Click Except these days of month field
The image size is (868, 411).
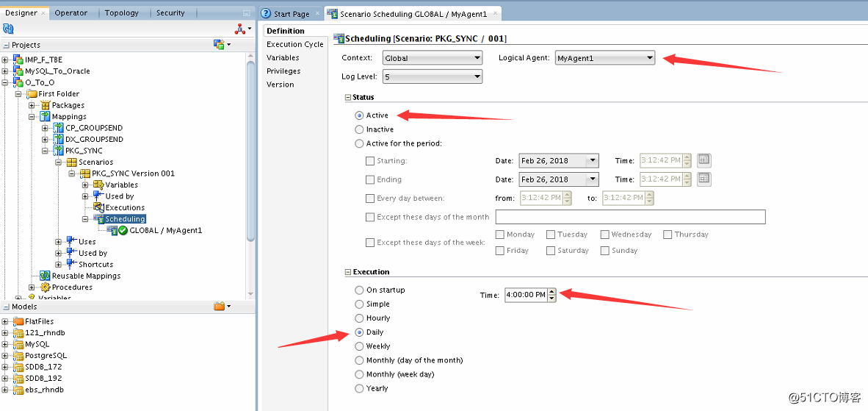click(x=630, y=217)
